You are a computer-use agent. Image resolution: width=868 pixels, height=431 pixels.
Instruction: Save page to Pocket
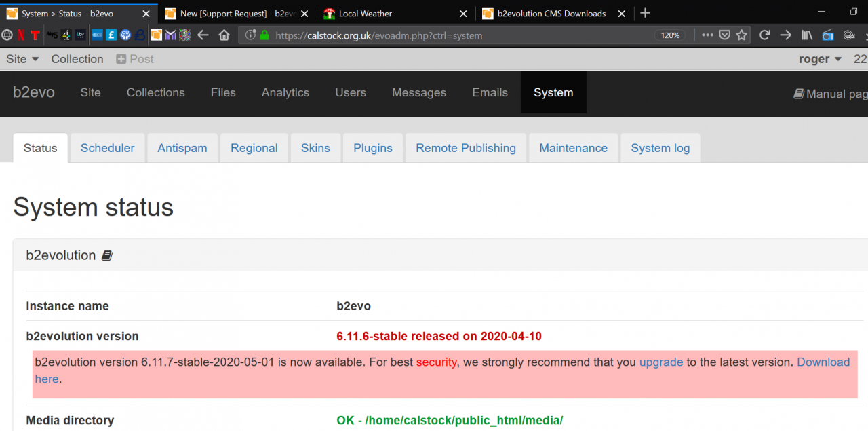(724, 35)
